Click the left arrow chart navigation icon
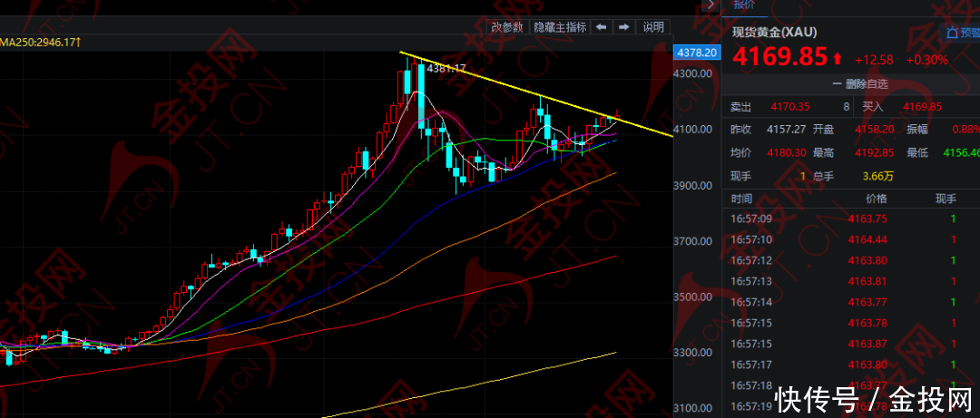Screen dimensions: 980x418 (601, 27)
